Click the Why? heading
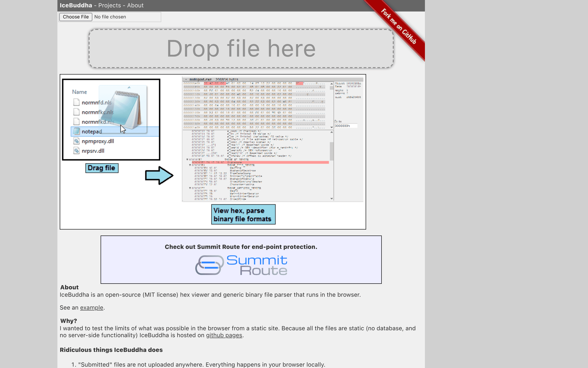 pos(68,321)
